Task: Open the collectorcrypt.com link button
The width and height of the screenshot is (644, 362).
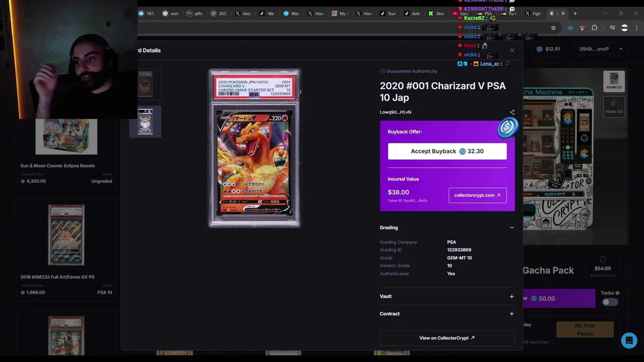Action: coord(477,195)
